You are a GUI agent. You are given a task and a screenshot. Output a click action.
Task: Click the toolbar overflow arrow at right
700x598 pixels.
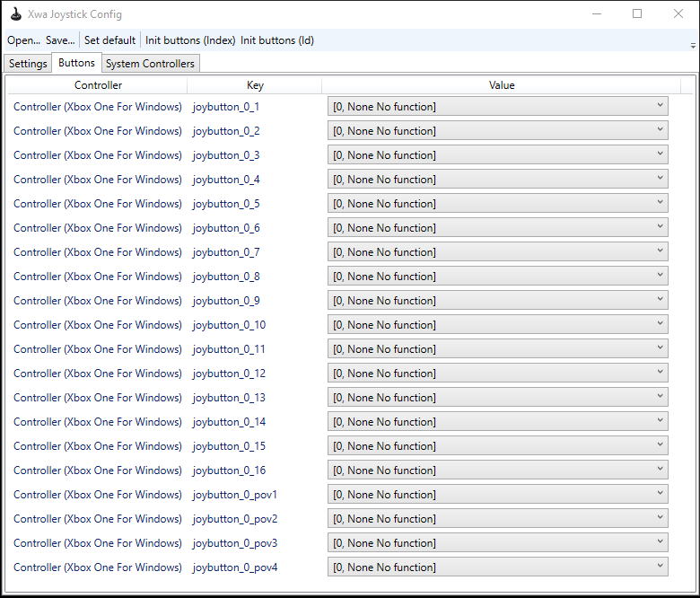692,44
